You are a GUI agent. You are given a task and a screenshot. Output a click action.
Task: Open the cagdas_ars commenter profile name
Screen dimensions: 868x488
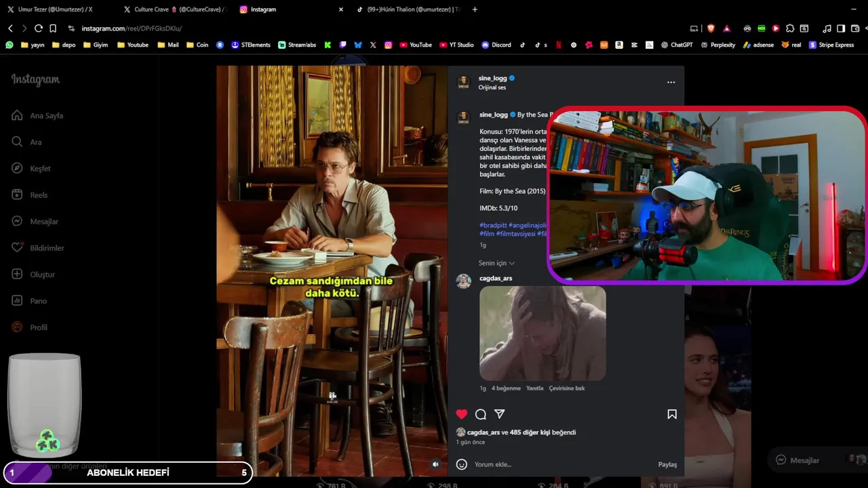click(496, 278)
